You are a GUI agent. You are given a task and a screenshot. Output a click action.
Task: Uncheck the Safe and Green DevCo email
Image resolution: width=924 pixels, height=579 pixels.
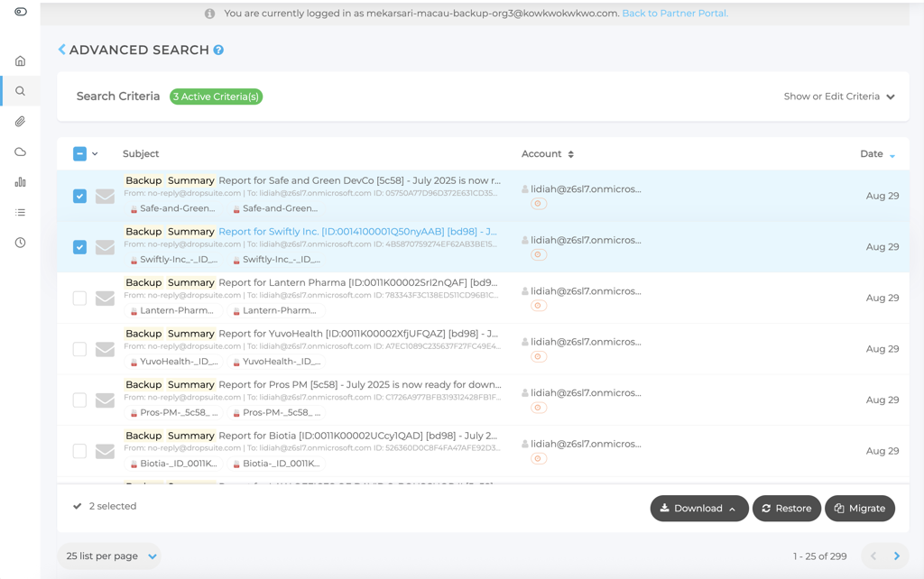(79, 196)
